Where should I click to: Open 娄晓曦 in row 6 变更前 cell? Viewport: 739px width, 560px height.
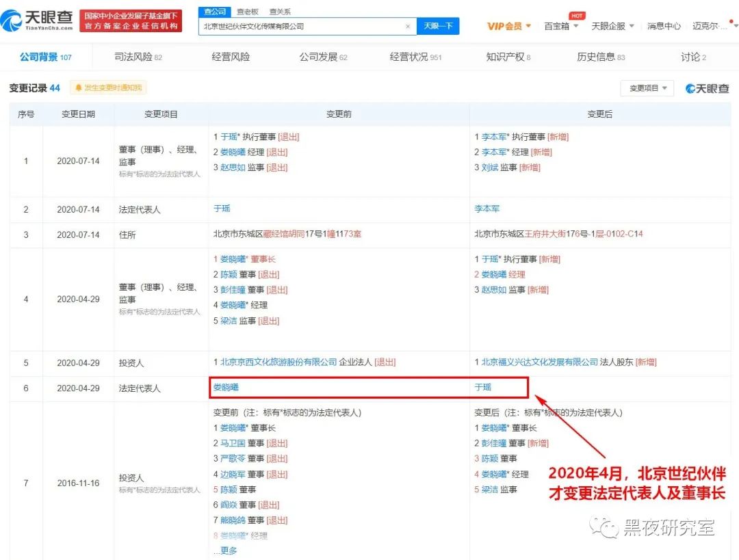click(x=226, y=387)
